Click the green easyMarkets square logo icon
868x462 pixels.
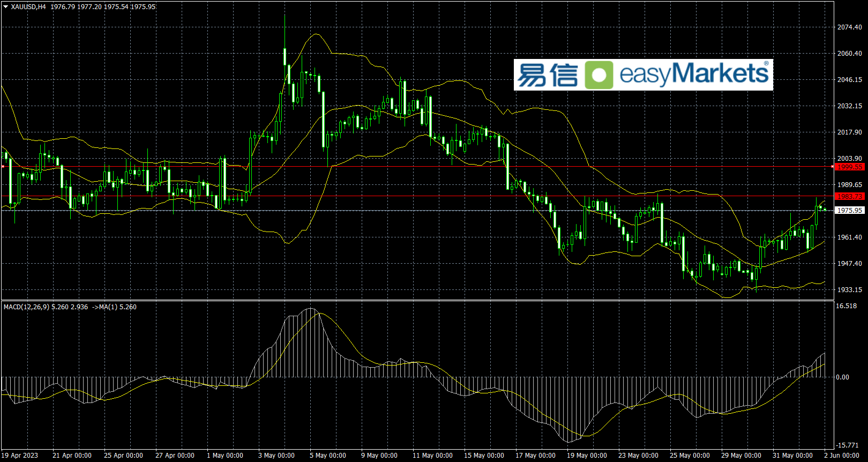coord(598,74)
